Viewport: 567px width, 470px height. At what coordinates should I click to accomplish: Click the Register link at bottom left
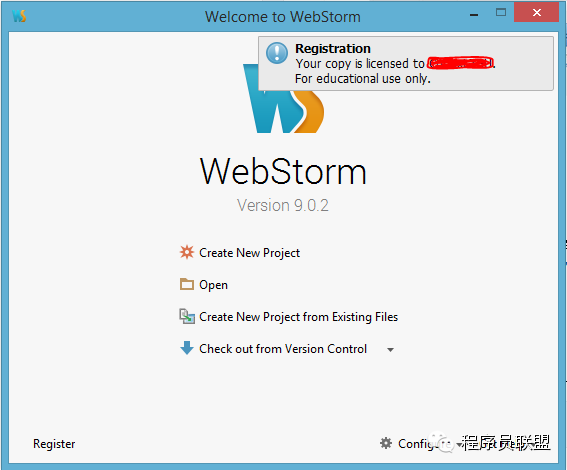(54, 444)
